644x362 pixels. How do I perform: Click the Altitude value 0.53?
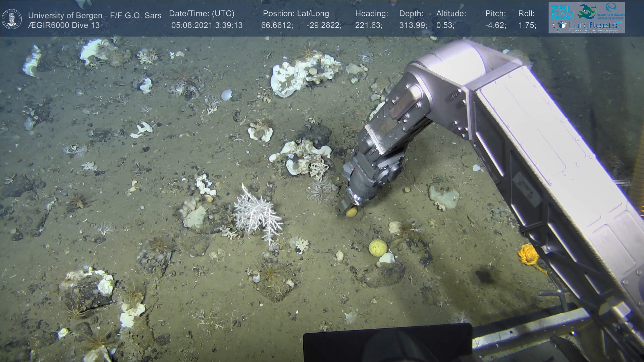click(445, 25)
